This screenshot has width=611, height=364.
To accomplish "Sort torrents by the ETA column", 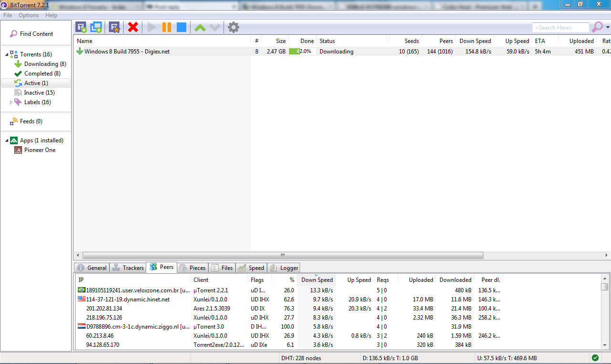I will tap(545, 41).
